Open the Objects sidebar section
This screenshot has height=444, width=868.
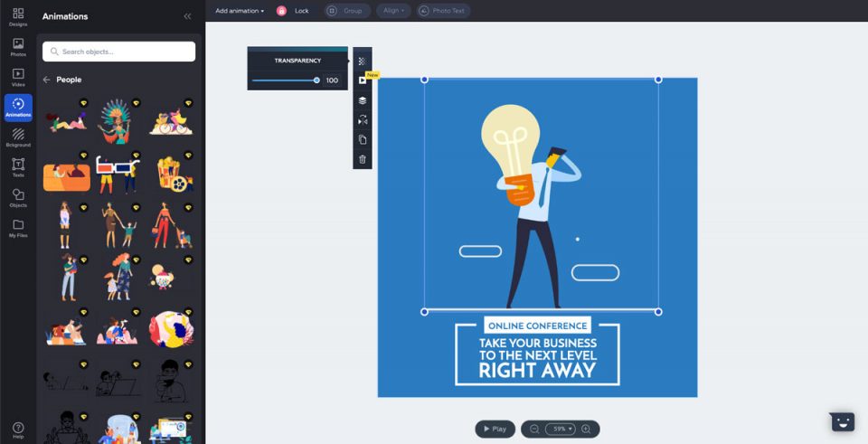[18, 198]
